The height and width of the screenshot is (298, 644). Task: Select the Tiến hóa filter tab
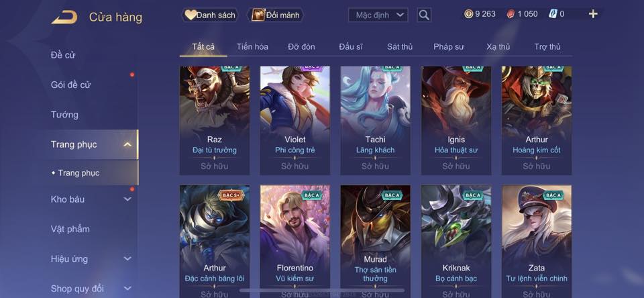[252, 47]
